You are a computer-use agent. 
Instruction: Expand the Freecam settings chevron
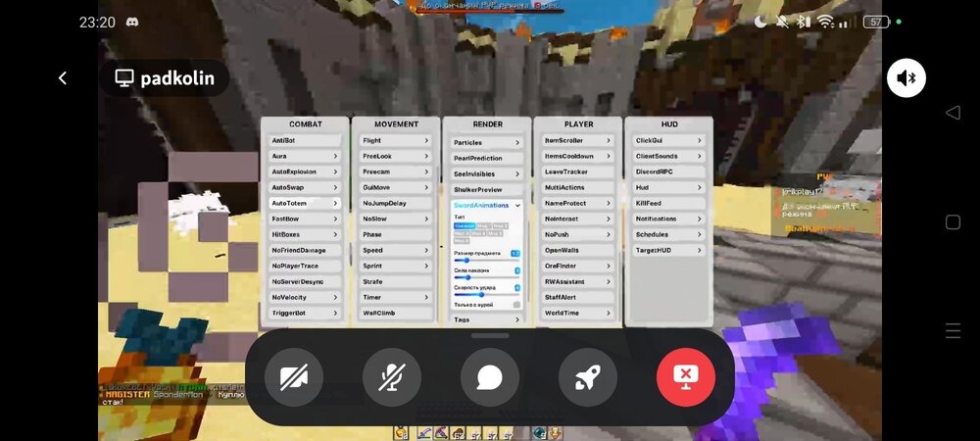426,171
